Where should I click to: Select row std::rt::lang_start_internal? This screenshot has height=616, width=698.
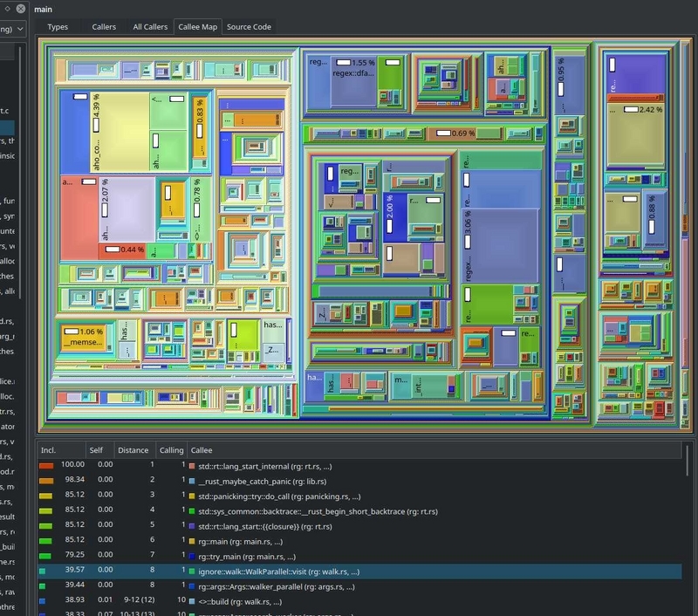click(359, 467)
